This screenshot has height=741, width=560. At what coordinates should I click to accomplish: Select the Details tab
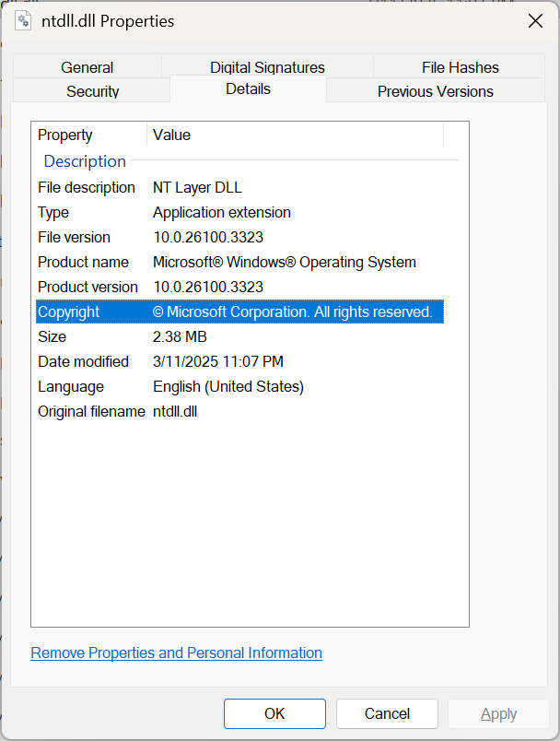[248, 88]
